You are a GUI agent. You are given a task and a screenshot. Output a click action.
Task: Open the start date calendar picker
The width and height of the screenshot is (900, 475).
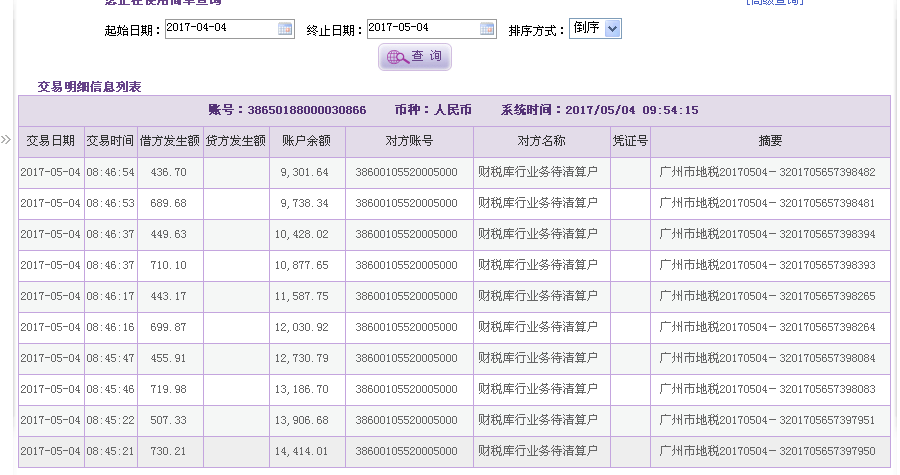(x=285, y=29)
